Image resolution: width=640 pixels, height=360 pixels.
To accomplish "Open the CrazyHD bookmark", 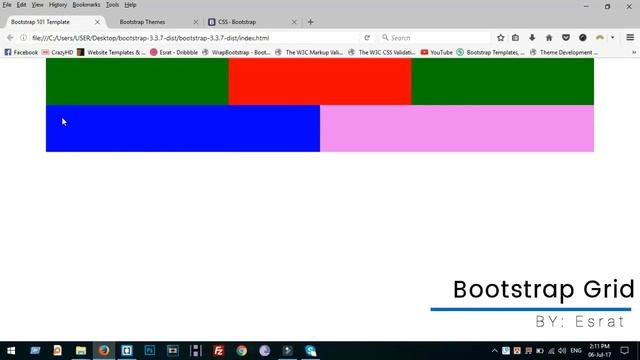I will tap(58, 52).
